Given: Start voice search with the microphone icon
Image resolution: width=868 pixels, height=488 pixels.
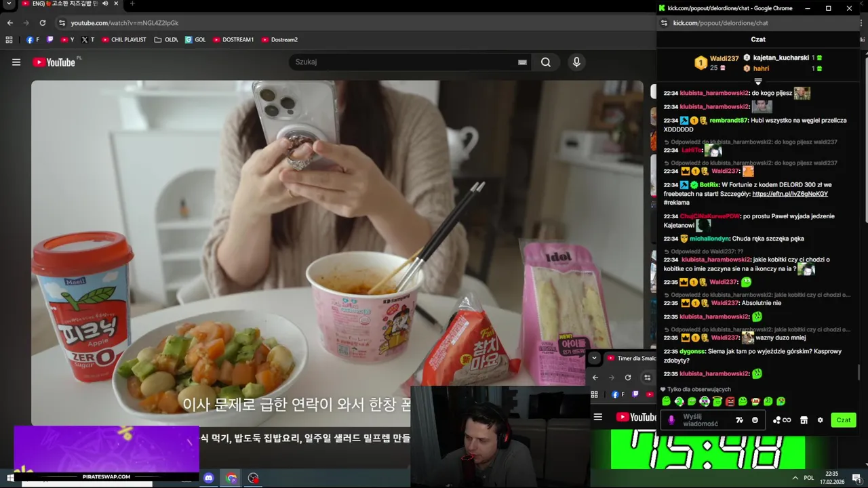Looking at the screenshot, I should click(x=576, y=62).
